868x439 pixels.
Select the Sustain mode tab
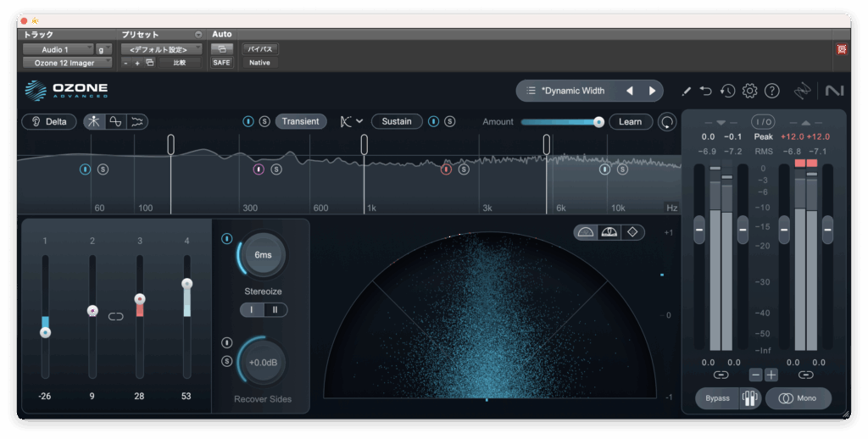(x=397, y=121)
